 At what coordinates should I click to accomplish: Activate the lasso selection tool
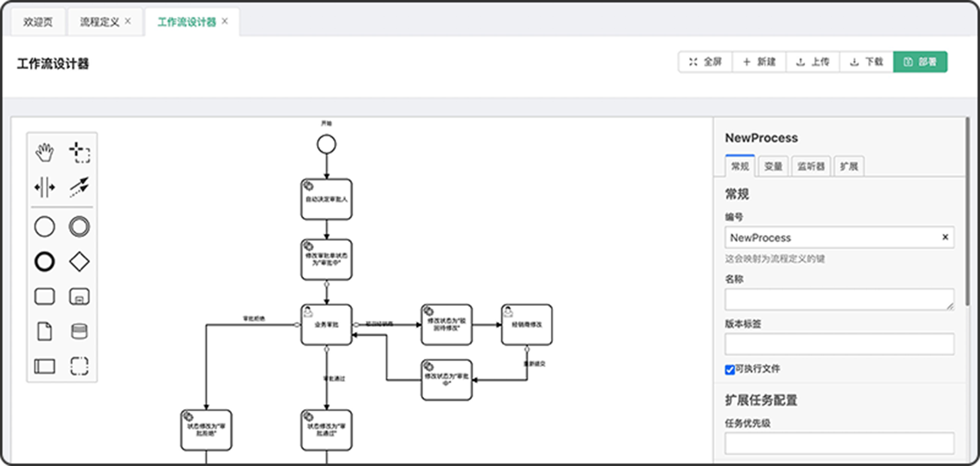click(x=79, y=152)
